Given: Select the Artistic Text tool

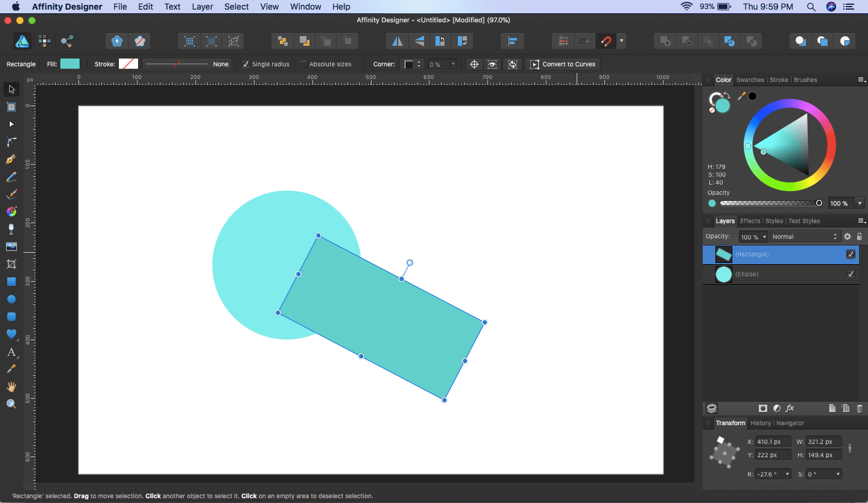Looking at the screenshot, I should (11, 352).
